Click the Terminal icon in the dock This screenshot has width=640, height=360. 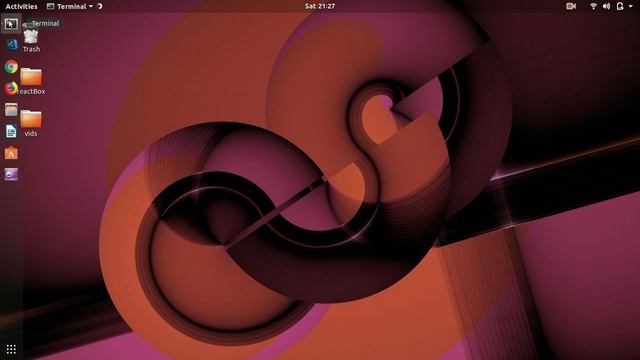[11, 24]
